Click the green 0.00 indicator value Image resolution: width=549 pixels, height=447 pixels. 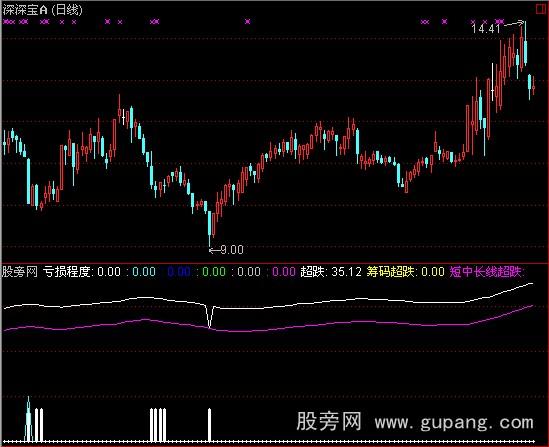[x=214, y=272]
